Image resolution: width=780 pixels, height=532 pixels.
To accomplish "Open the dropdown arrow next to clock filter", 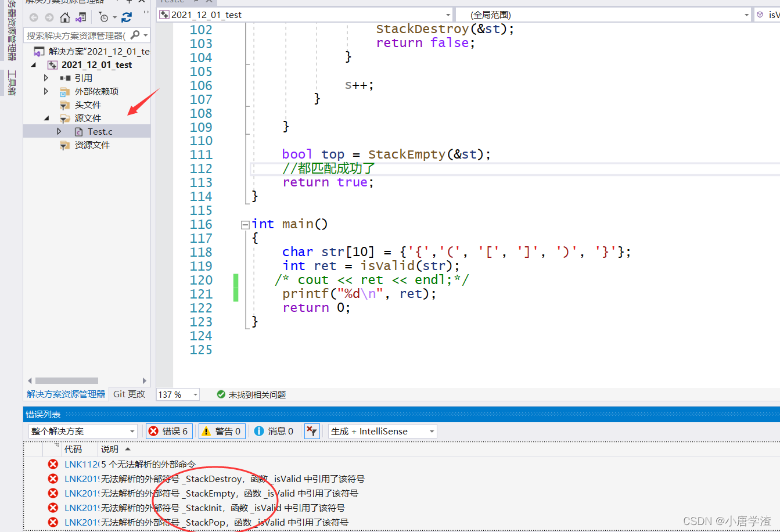I will (x=114, y=17).
